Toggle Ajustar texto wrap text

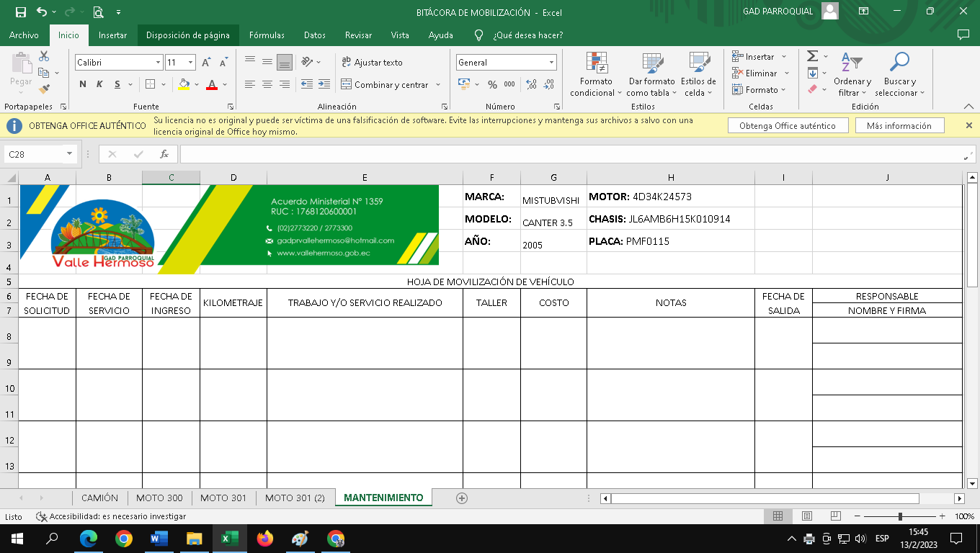[x=372, y=63]
